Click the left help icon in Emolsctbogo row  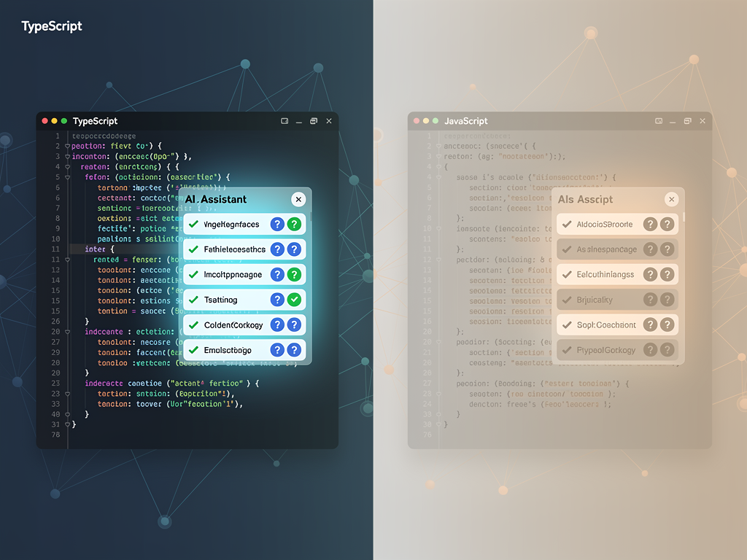pyautogui.click(x=277, y=350)
